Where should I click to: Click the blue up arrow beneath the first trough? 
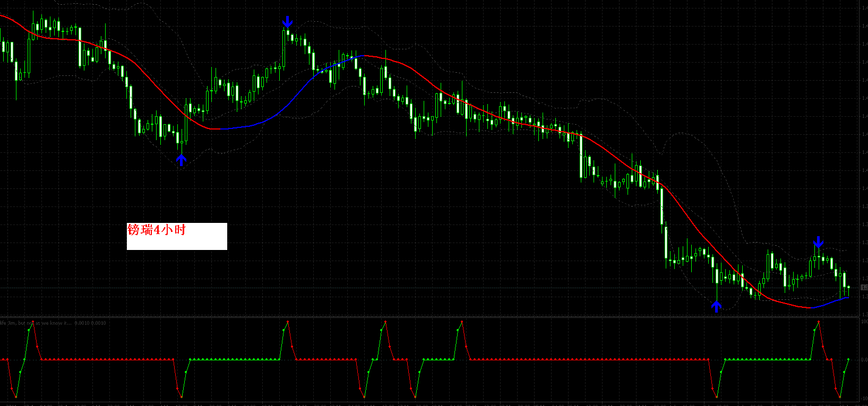coord(182,160)
